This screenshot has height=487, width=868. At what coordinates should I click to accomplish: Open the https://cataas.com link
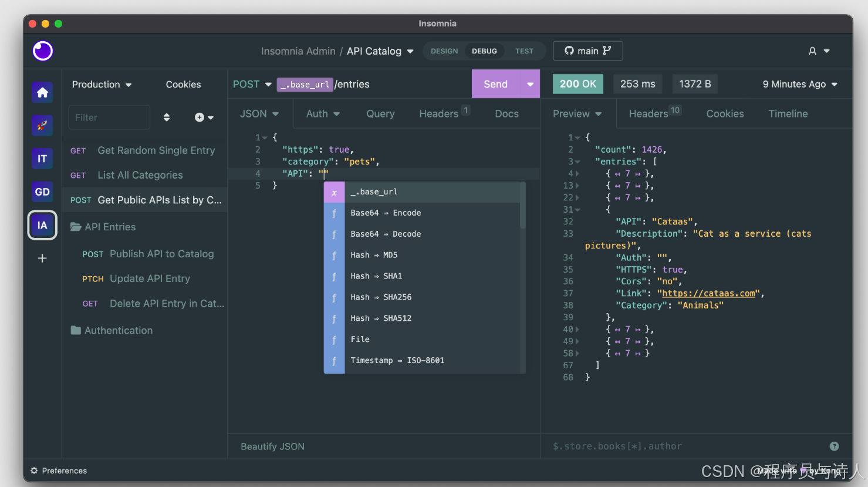coord(708,294)
